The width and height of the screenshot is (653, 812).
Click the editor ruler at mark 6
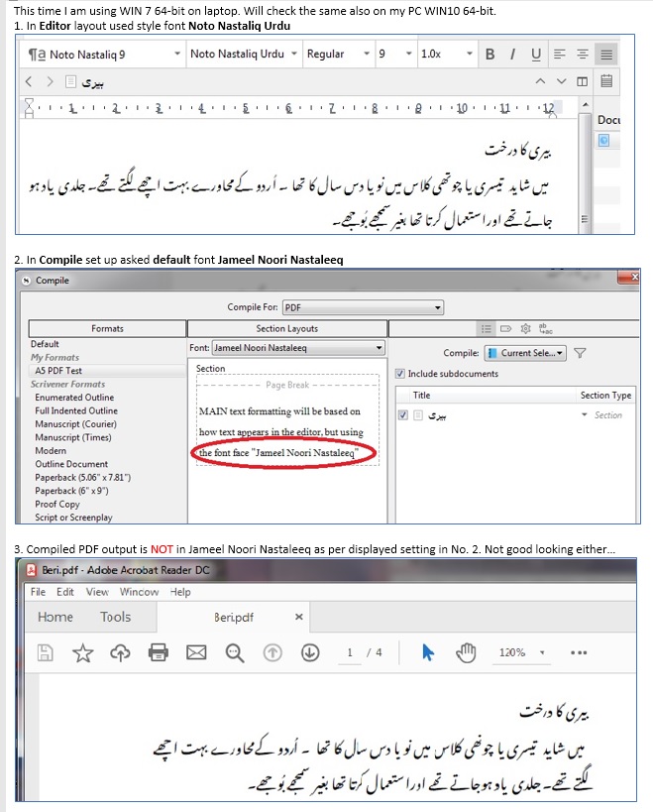[x=288, y=108]
